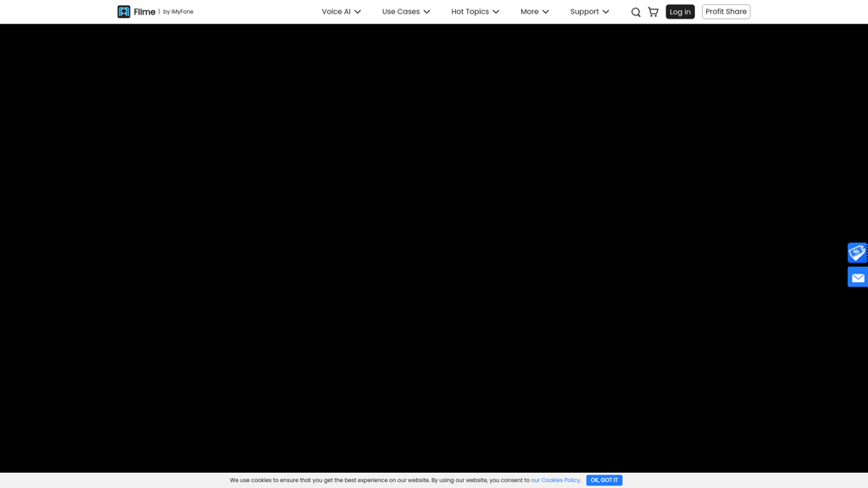Click the blue coupon tag side icon
This screenshot has width=868, height=488.
point(858,252)
